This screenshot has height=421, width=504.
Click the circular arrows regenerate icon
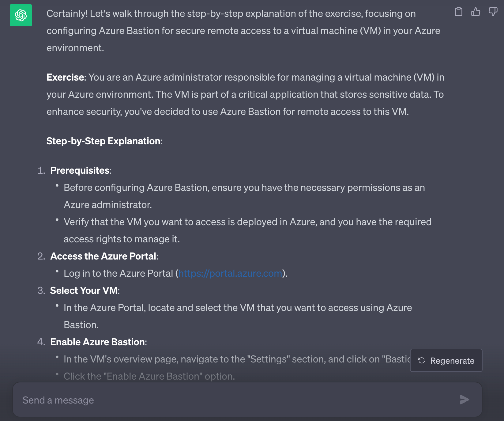(x=422, y=361)
